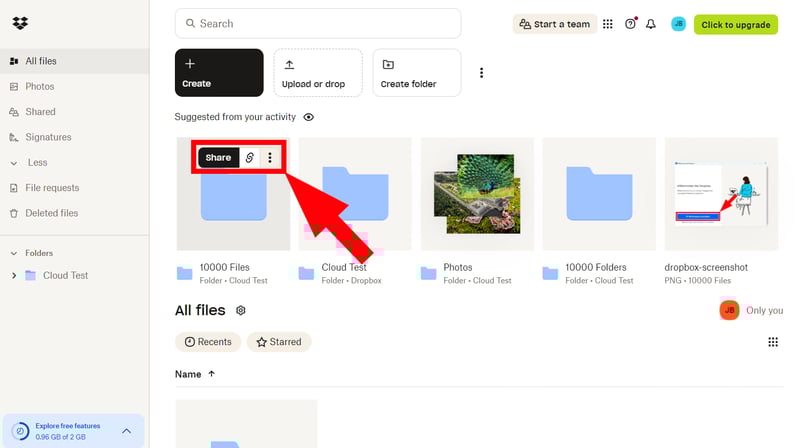Filter by Starred chip
The image size is (800, 448).
279,342
